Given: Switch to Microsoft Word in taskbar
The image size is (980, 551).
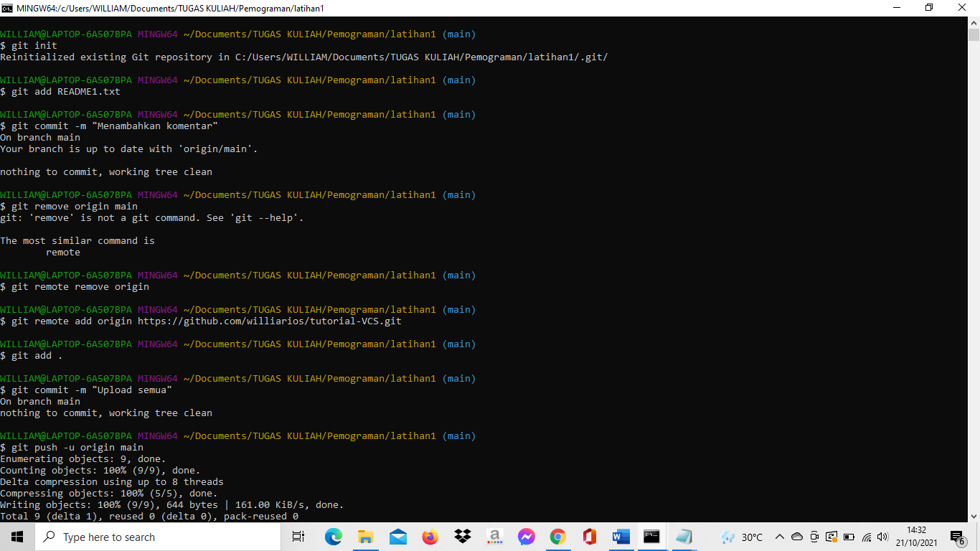Looking at the screenshot, I should coord(621,537).
